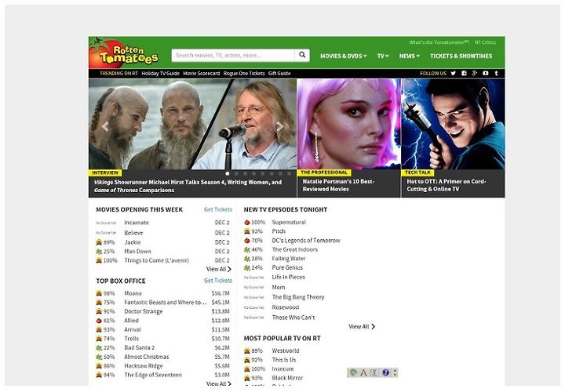
Task: Click the splat icon beside Bad Santa 2
Action: click(99, 348)
